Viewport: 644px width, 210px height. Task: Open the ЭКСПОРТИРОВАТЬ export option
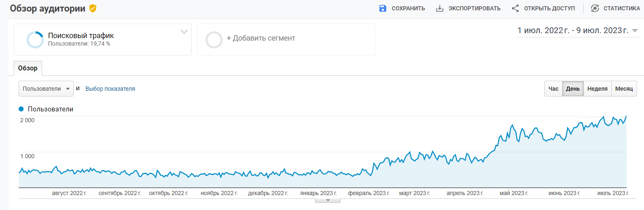tap(474, 8)
